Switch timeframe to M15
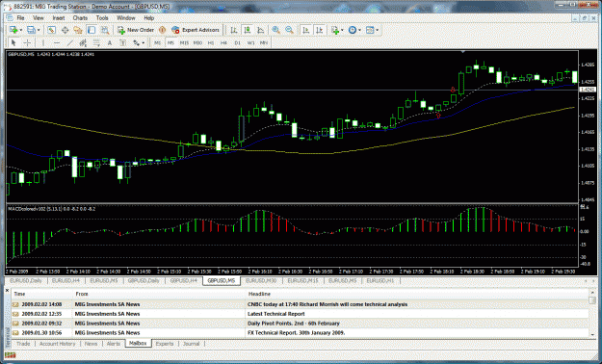The height and width of the screenshot is (364, 602). pos(184,43)
